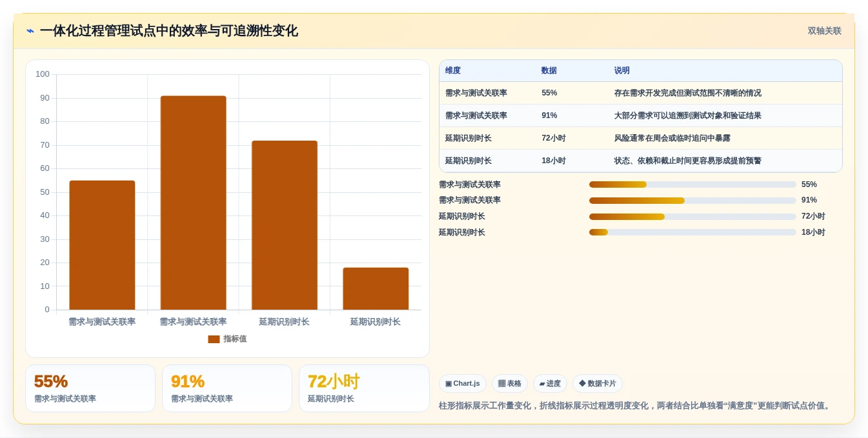Click 延期识别时长 in the table's 18小时 row
The height and width of the screenshot is (438, 868).
click(469, 161)
